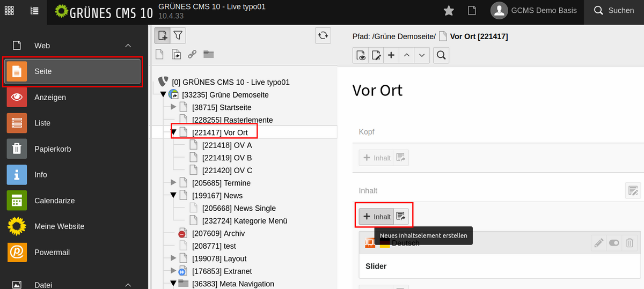The height and width of the screenshot is (289, 644).
Task: Click the plus icon in page toolbar
Action: click(x=391, y=55)
